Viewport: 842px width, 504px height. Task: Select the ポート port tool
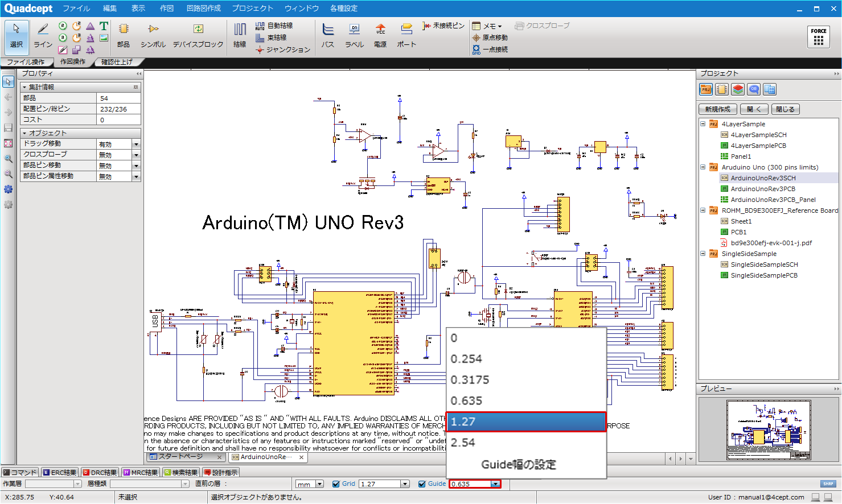coord(406,35)
